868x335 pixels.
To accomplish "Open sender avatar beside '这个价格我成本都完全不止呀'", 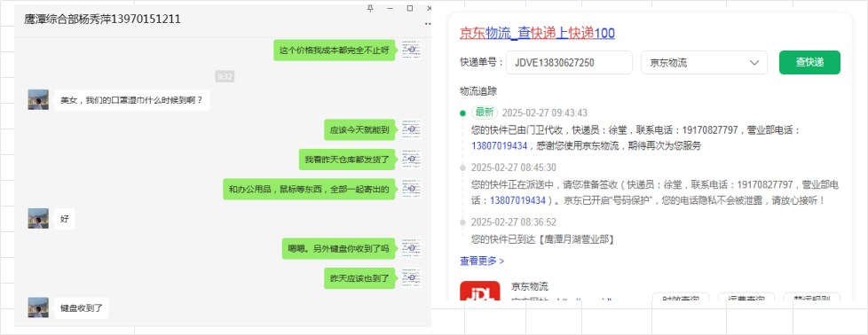I will pyautogui.click(x=411, y=50).
